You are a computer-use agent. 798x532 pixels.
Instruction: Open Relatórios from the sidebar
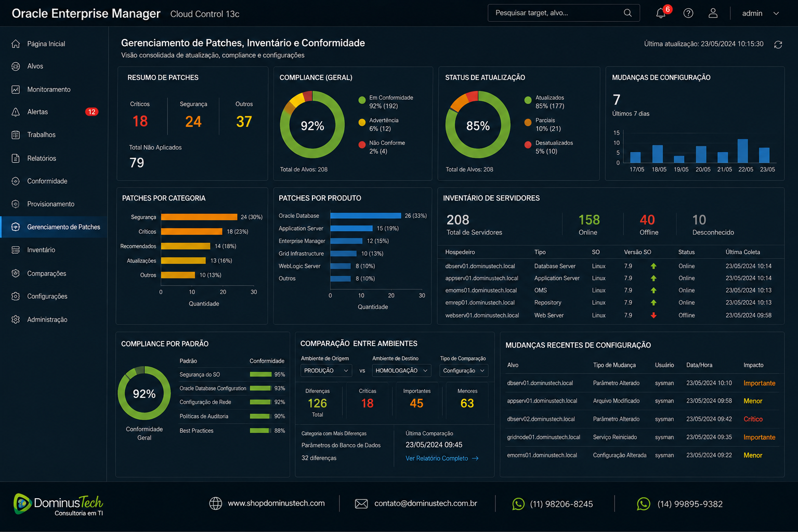pos(54,158)
